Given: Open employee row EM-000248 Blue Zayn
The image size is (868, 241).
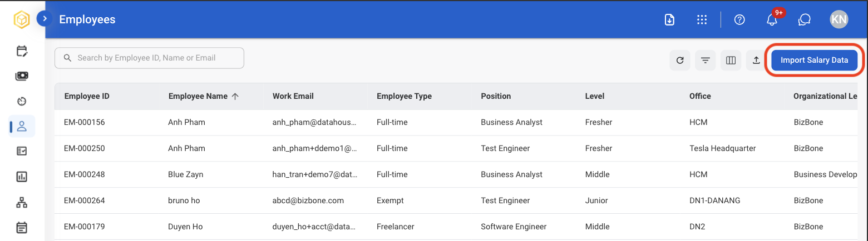Looking at the screenshot, I should [x=456, y=174].
